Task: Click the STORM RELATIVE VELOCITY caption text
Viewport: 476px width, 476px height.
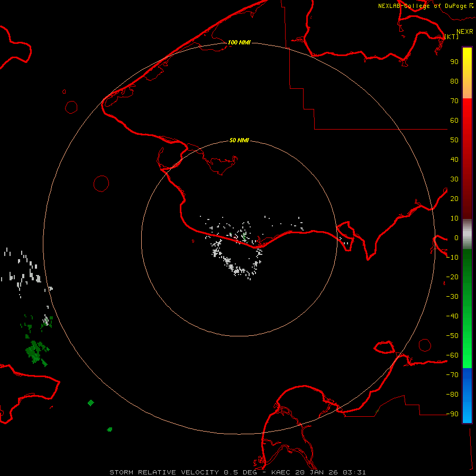Action: pos(164,472)
